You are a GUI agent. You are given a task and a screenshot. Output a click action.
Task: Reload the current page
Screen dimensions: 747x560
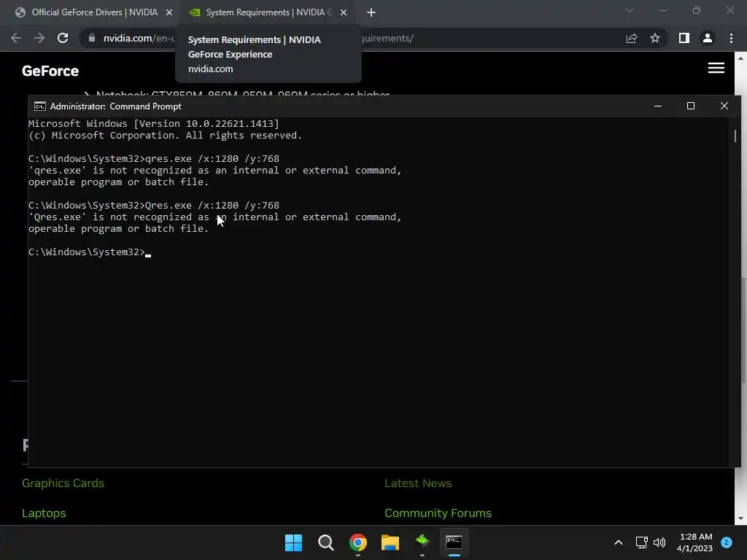pos(63,38)
